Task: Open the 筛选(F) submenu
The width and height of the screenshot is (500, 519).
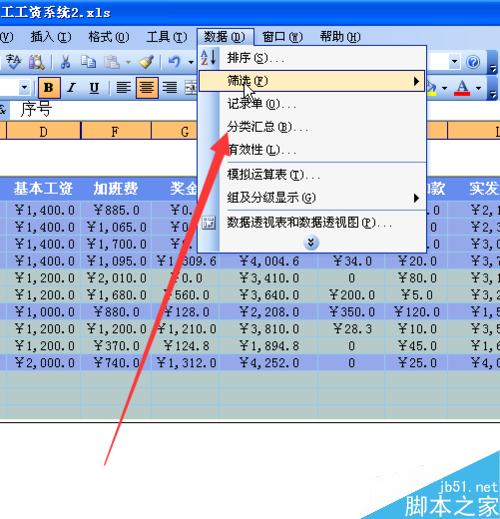Action: pos(312,81)
